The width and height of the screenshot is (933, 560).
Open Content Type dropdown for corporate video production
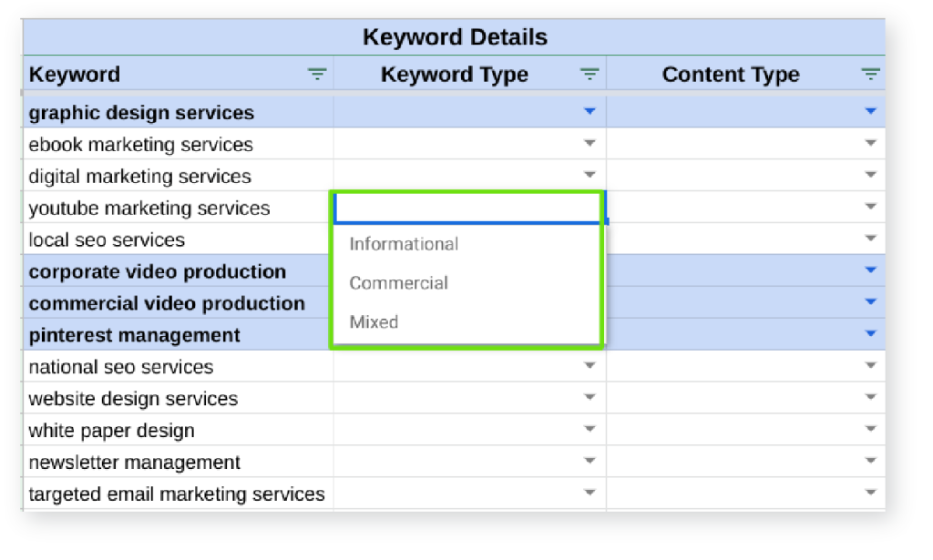point(870,270)
